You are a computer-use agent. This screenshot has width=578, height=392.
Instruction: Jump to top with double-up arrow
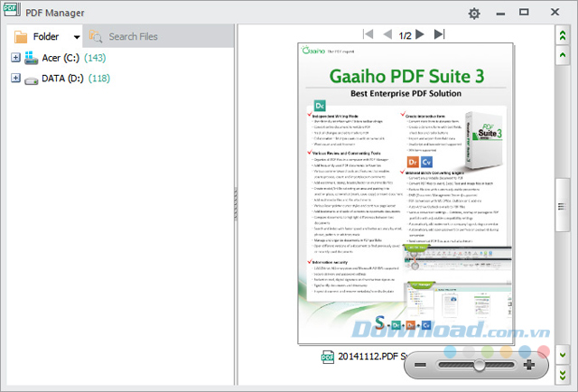pos(563,35)
